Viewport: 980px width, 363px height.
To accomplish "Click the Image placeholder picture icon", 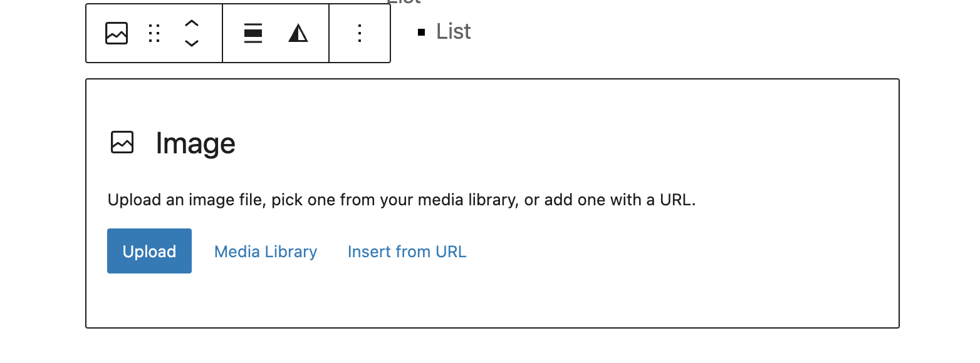I will click(122, 143).
